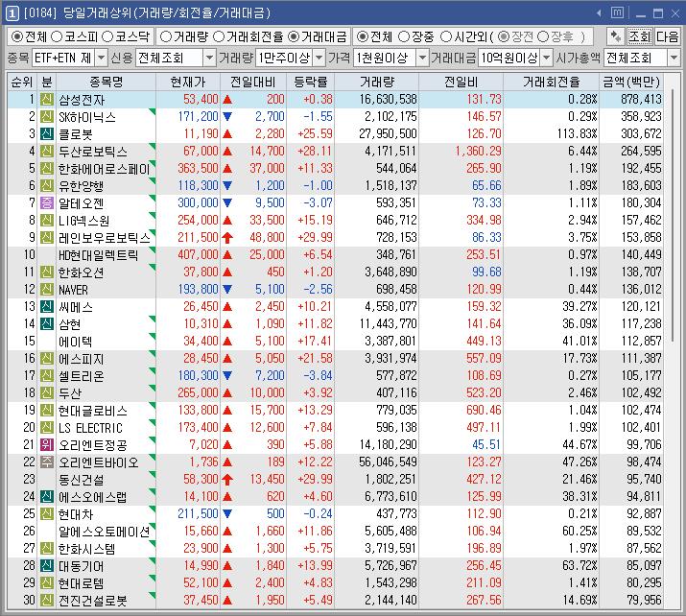686x616 pixels.
Task: Select the 거래량 sort radio button
Action: click(x=166, y=36)
